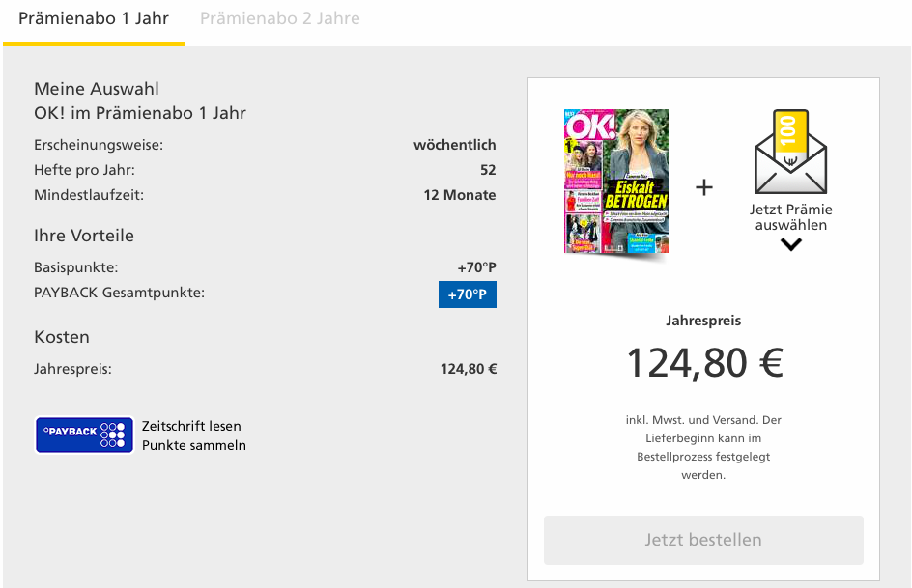This screenshot has height=588, width=912.
Task: Click the blue +70°P total points badge
Action: coord(467,294)
